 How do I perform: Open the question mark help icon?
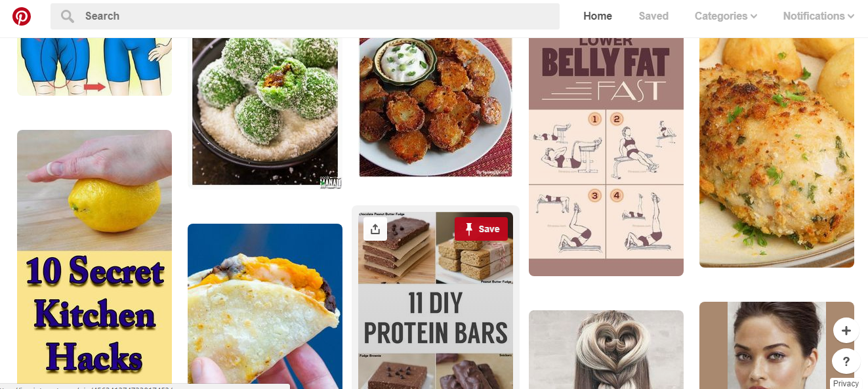click(x=846, y=361)
